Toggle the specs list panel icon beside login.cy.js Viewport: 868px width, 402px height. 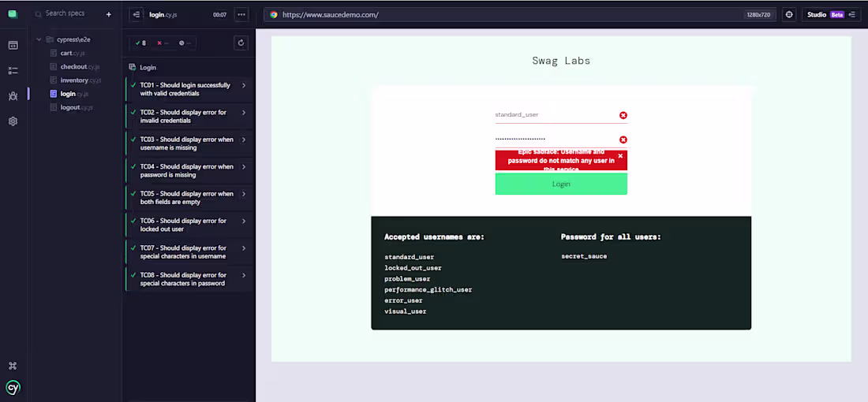tap(137, 14)
